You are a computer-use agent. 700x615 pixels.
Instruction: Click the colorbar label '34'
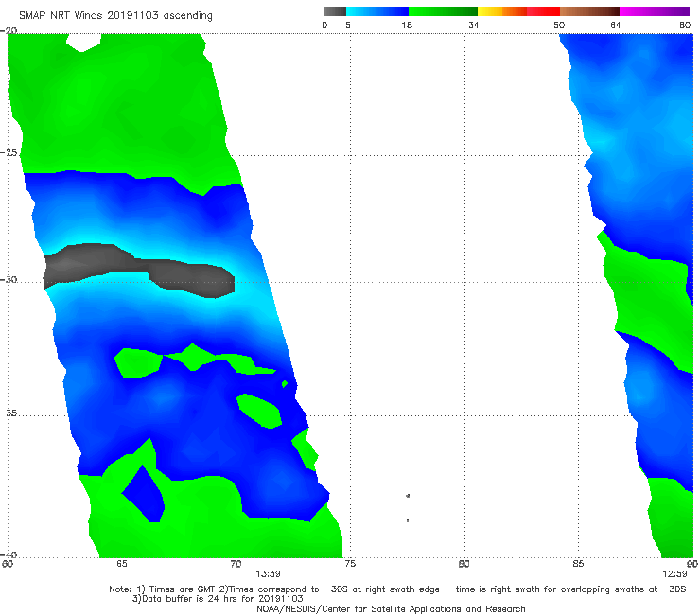474,26
